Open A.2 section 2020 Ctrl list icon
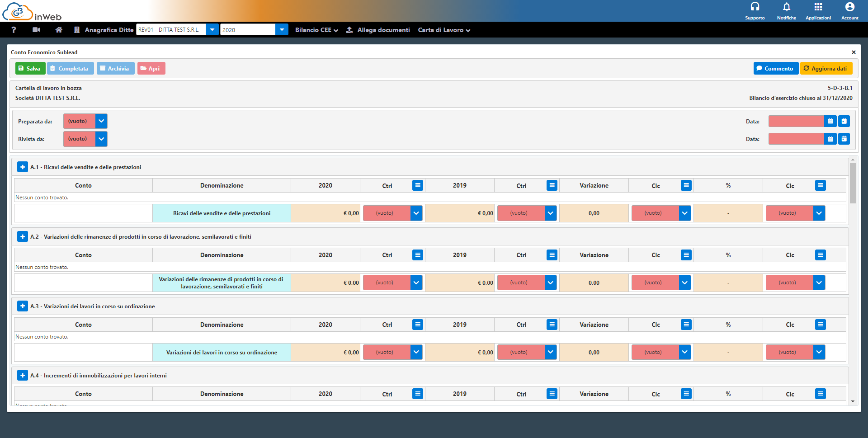The width and height of the screenshot is (868, 438). tap(418, 255)
